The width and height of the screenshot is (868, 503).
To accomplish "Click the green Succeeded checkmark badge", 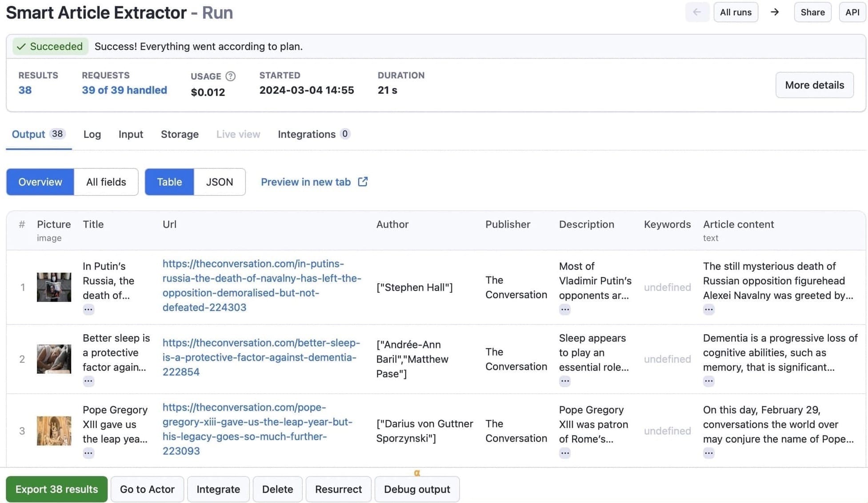I will click(50, 46).
